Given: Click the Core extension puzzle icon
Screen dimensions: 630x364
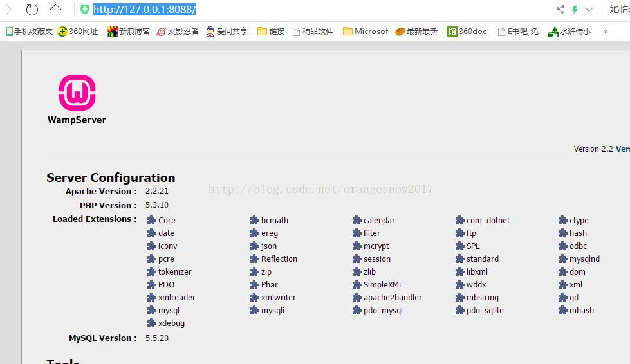Looking at the screenshot, I should [151, 220].
